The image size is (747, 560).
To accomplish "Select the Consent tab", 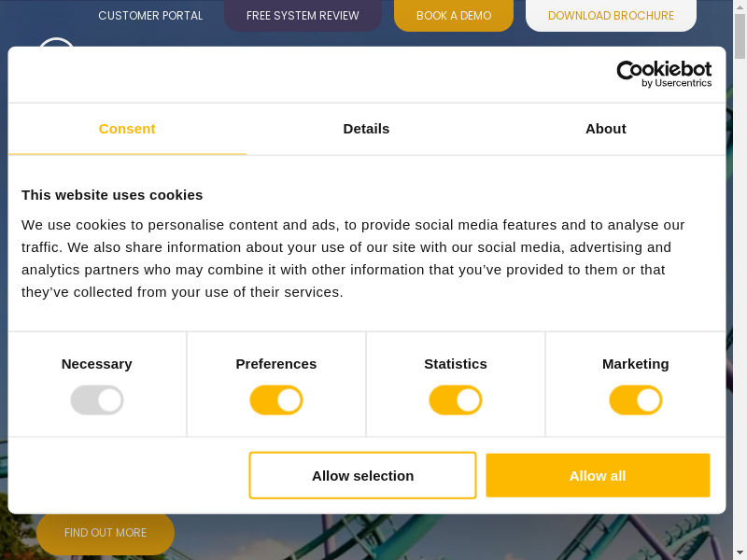I will (127, 129).
